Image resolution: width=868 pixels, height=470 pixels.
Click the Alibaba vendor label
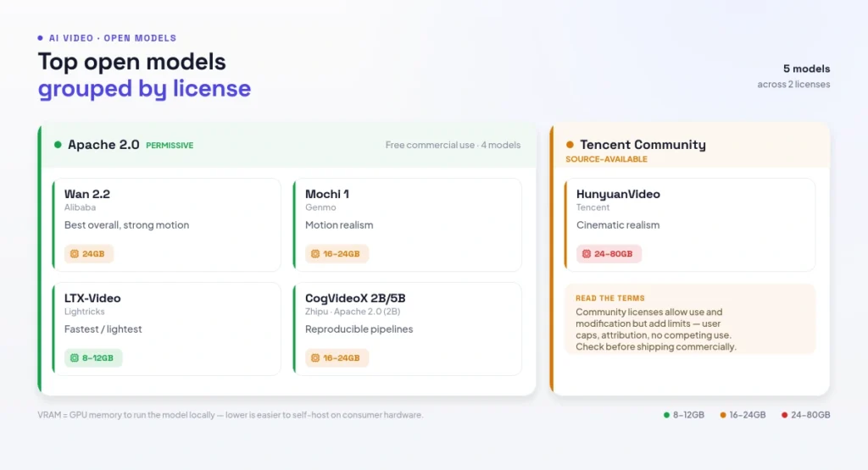coord(80,207)
